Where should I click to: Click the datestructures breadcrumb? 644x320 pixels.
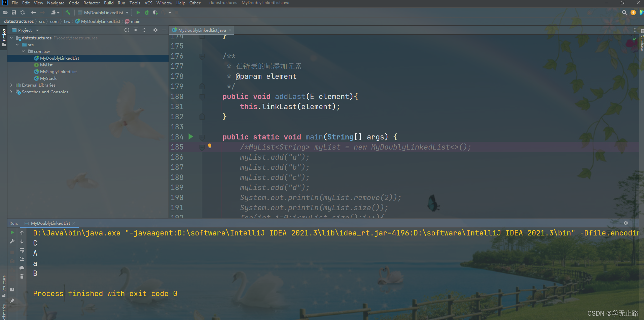[19, 21]
